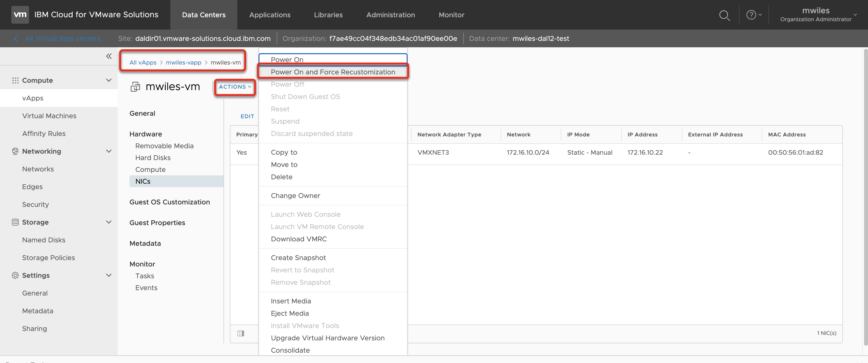Click the Storage disk icon

pyautogui.click(x=15, y=222)
